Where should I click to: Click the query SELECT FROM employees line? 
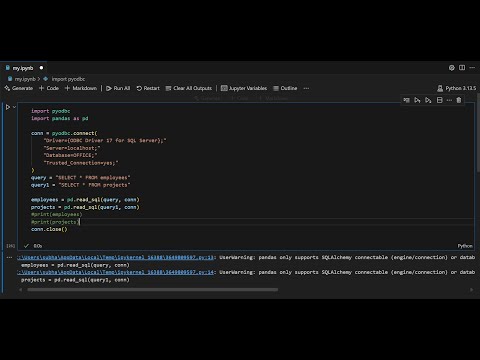point(81,177)
